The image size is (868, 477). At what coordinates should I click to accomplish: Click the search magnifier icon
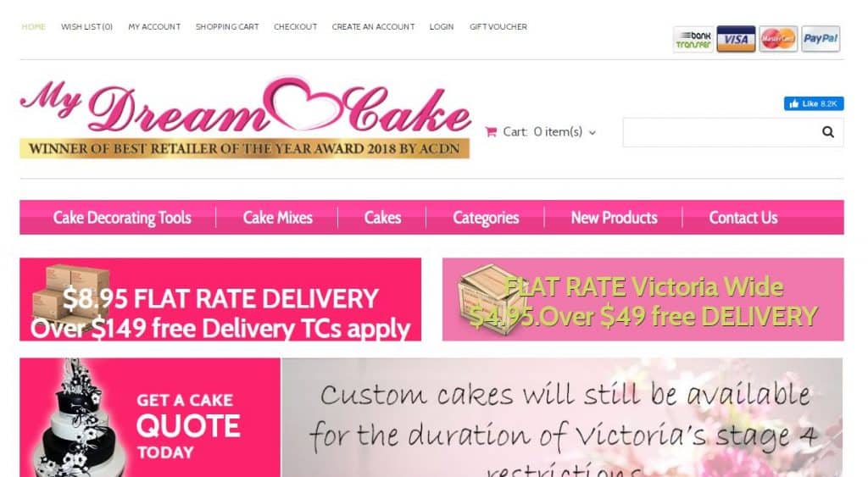pyautogui.click(x=827, y=131)
